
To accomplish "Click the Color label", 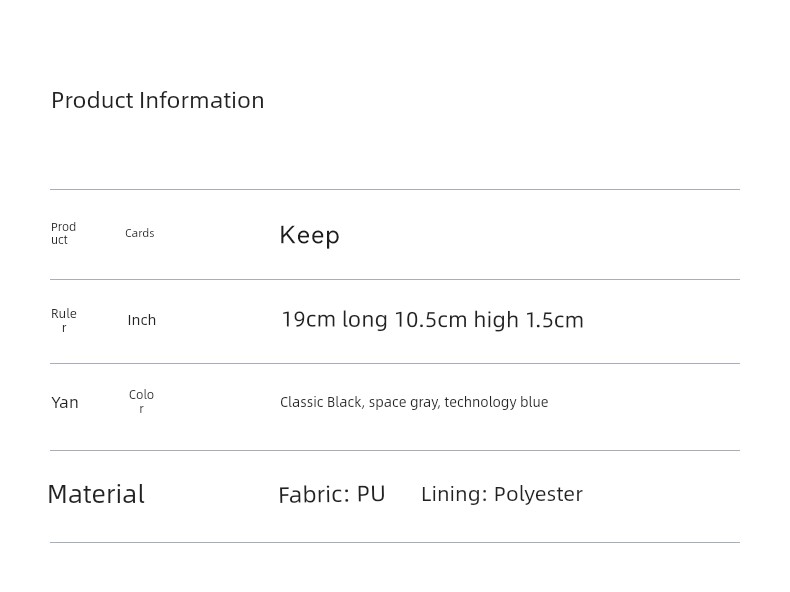I will tap(142, 401).
